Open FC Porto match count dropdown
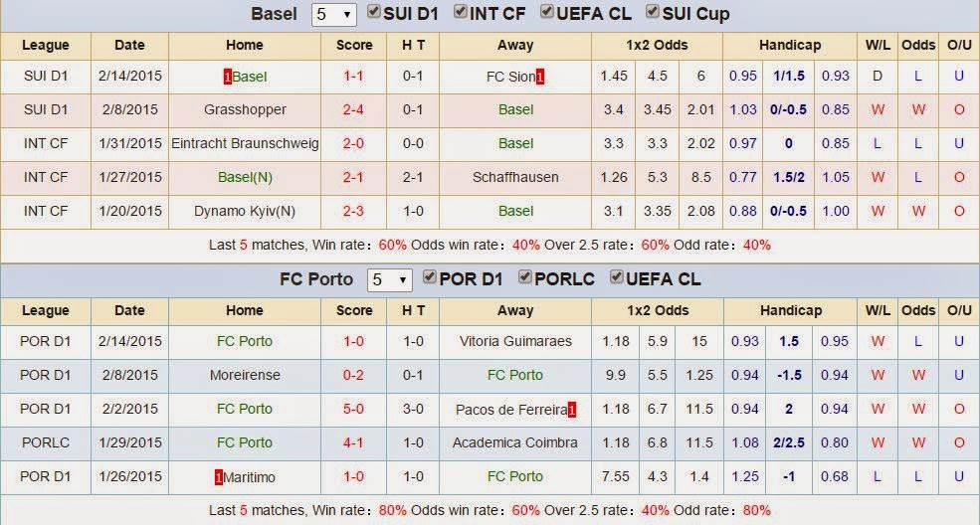This screenshot has height=525, width=980. click(389, 279)
